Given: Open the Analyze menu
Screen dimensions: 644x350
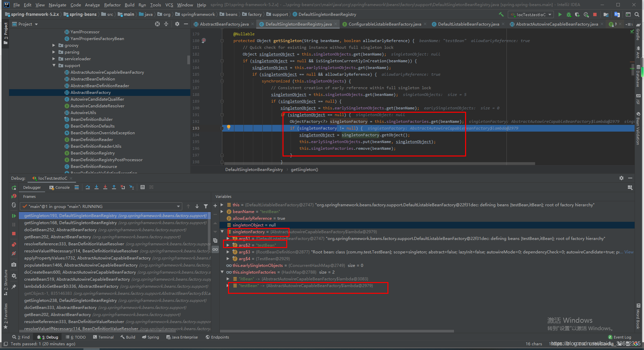Looking at the screenshot, I should (92, 5).
